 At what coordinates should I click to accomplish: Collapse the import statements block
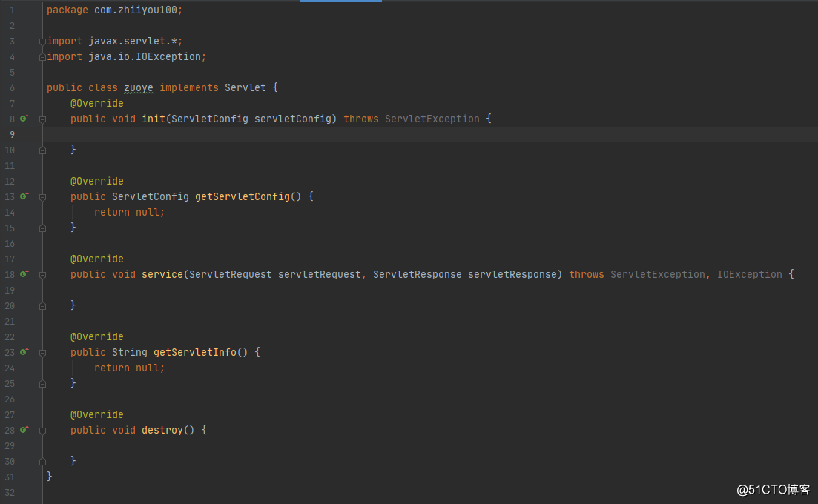(42, 41)
